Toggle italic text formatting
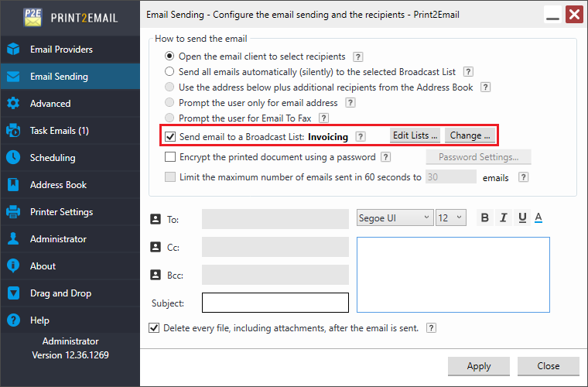Viewport: 588px width, 387px height. [x=504, y=218]
